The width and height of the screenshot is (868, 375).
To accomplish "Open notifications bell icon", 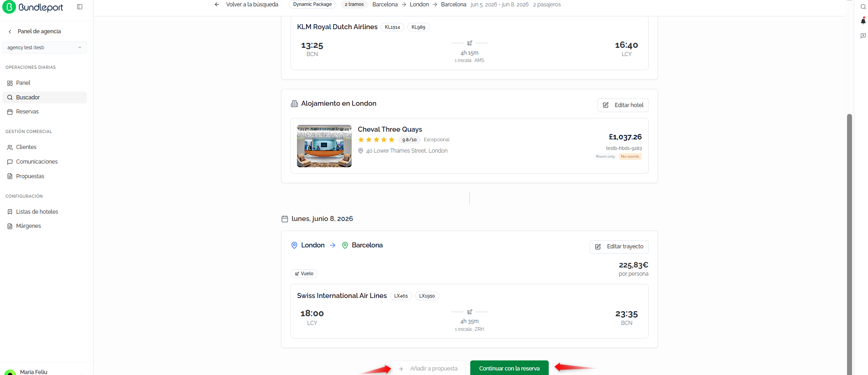I will [863, 21].
